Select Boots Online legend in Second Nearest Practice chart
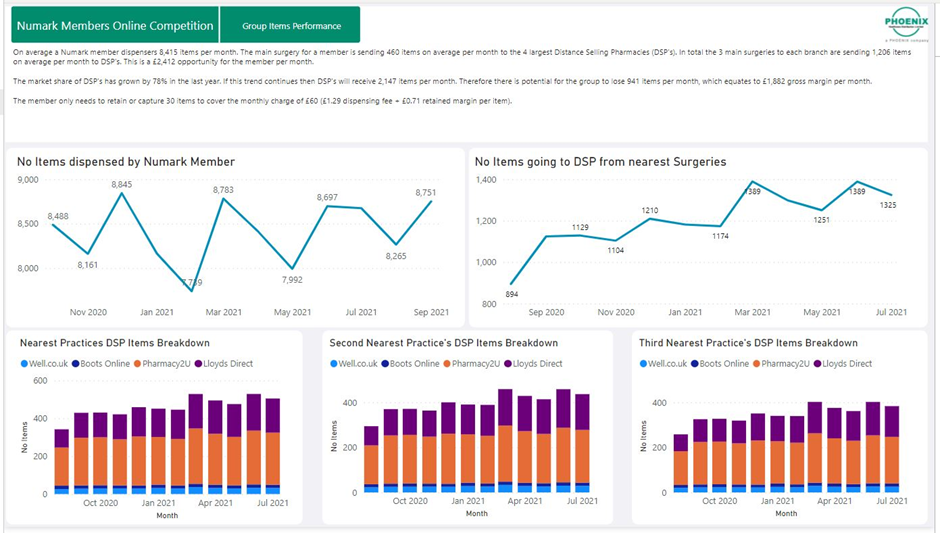Image resolution: width=940 pixels, height=533 pixels. (411, 363)
